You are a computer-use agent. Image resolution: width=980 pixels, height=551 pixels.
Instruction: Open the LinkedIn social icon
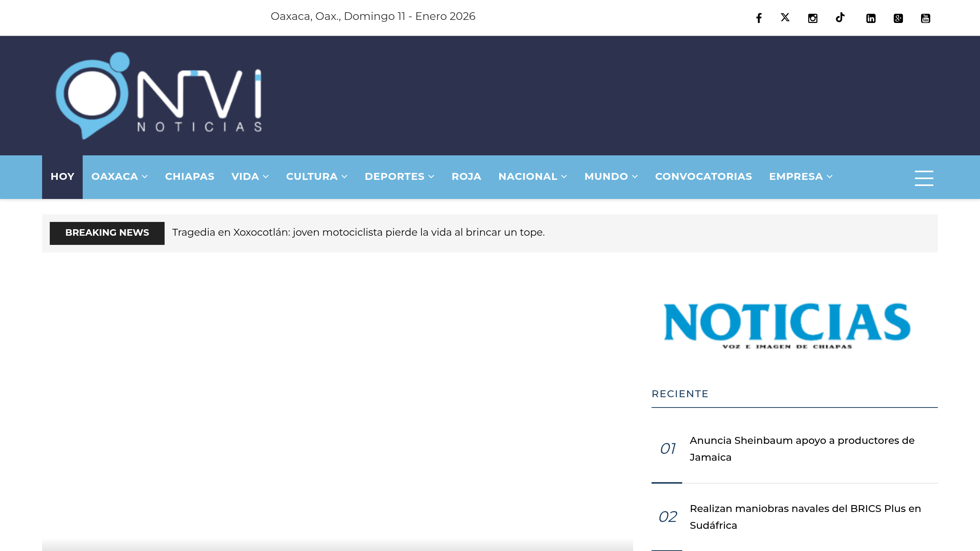pos(871,18)
